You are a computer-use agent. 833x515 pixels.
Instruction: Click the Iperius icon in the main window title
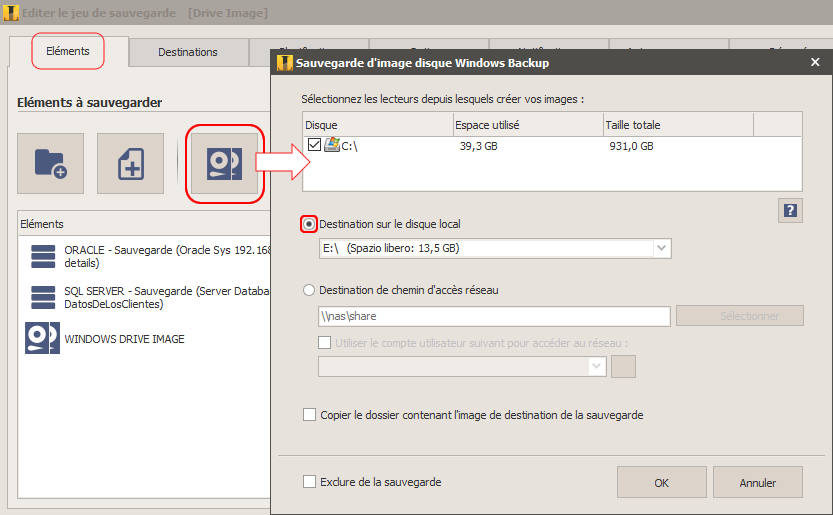click(11, 13)
